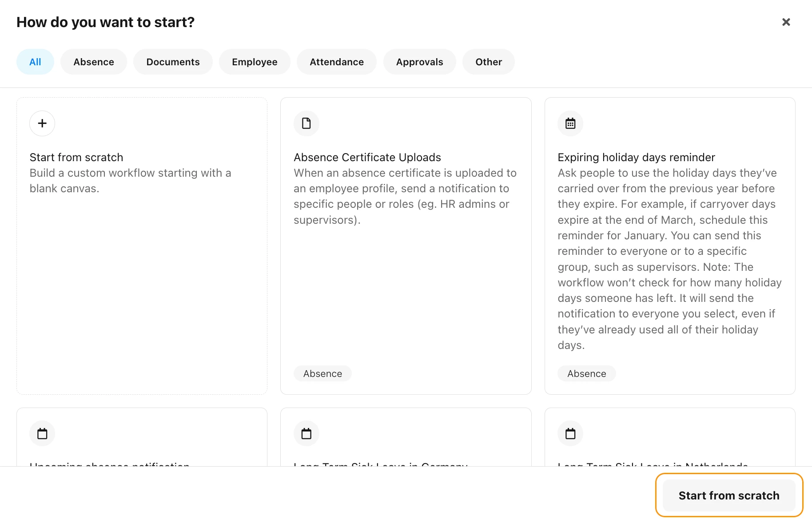
Task: Click the calendar icon for Expiring holiday days reminder
Action: (x=570, y=123)
